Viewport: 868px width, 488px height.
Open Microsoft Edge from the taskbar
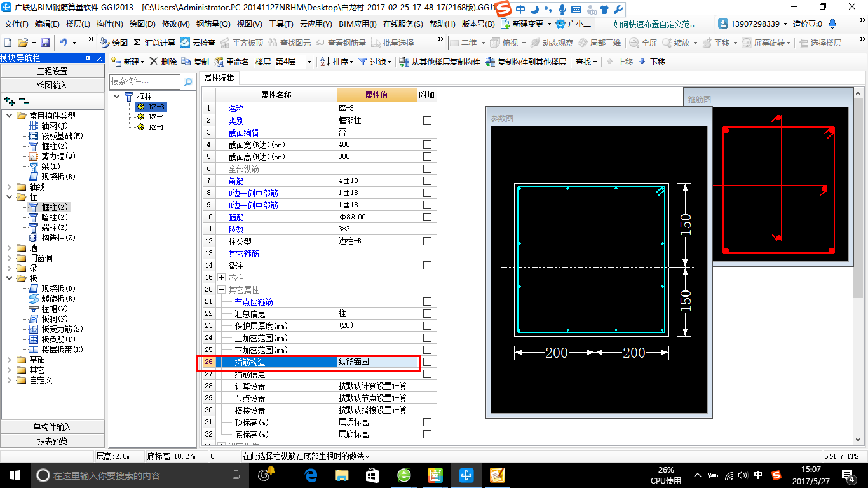(311, 475)
